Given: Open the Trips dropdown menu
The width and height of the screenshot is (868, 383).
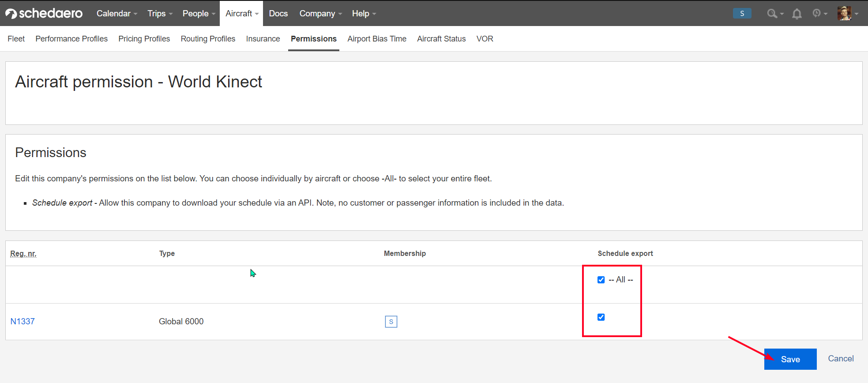Looking at the screenshot, I should pos(160,13).
